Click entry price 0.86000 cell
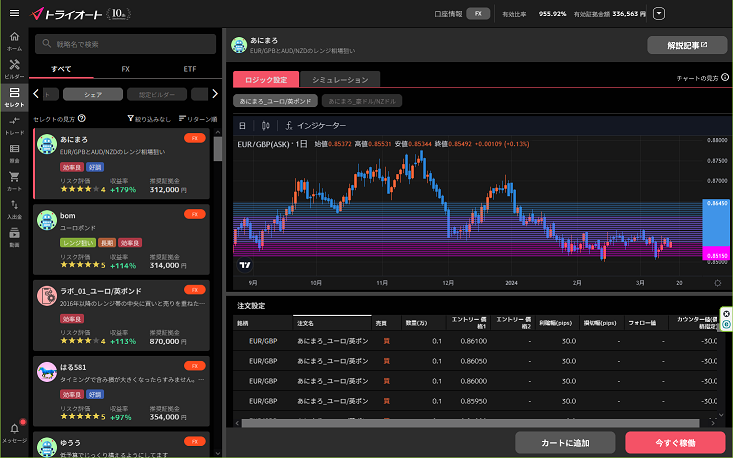This screenshot has height=458, width=733. 473,381
